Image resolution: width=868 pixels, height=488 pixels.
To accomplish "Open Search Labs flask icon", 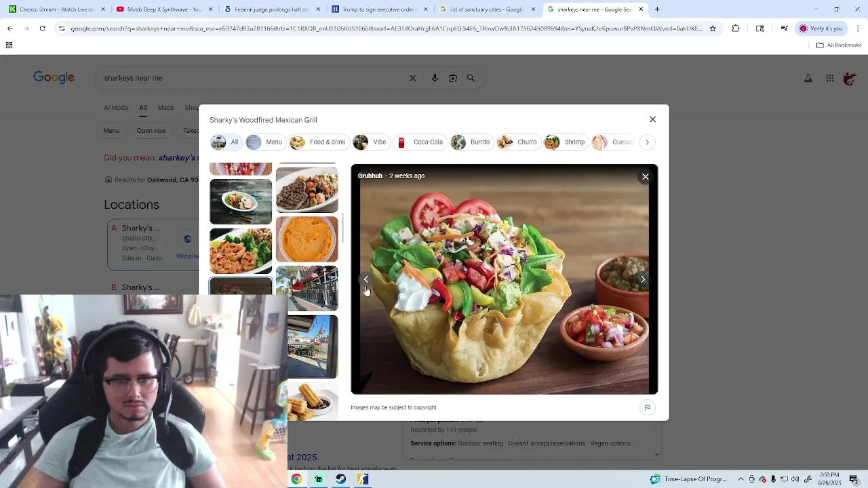I will (808, 79).
